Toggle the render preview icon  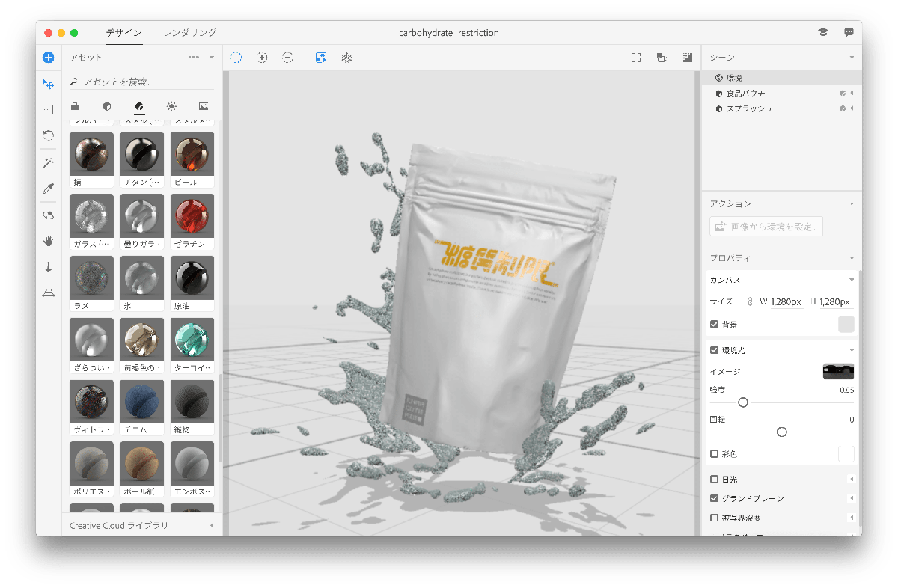click(688, 57)
